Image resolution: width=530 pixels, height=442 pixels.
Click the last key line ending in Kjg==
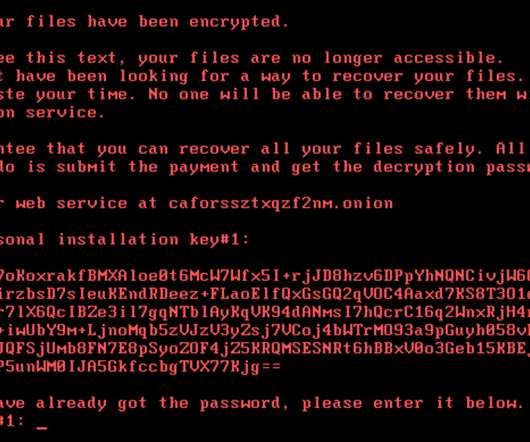pyautogui.click(x=140, y=367)
